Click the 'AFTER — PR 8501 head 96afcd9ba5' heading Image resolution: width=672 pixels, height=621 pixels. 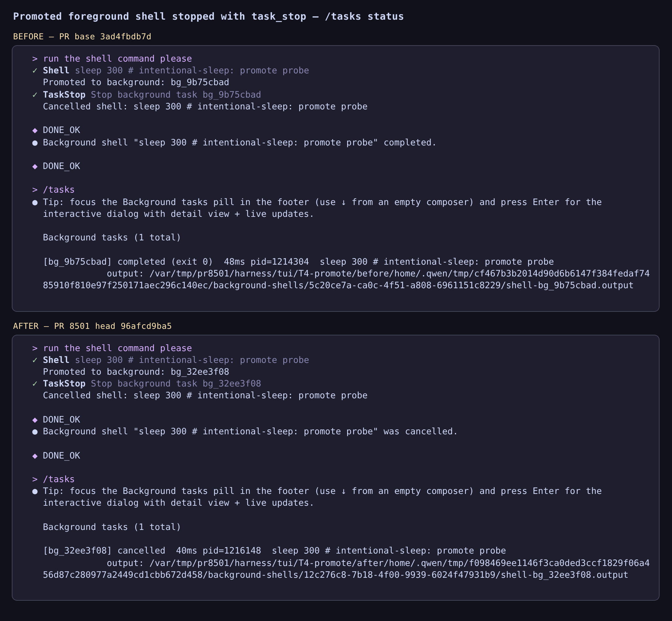pos(92,326)
